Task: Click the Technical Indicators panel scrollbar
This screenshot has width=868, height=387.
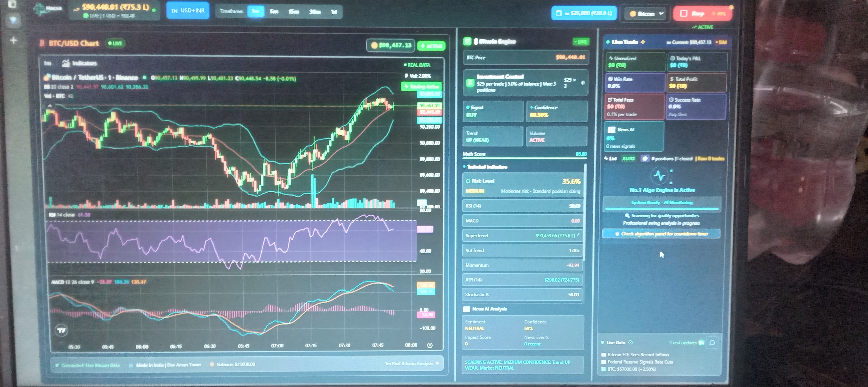Action: tap(585, 212)
